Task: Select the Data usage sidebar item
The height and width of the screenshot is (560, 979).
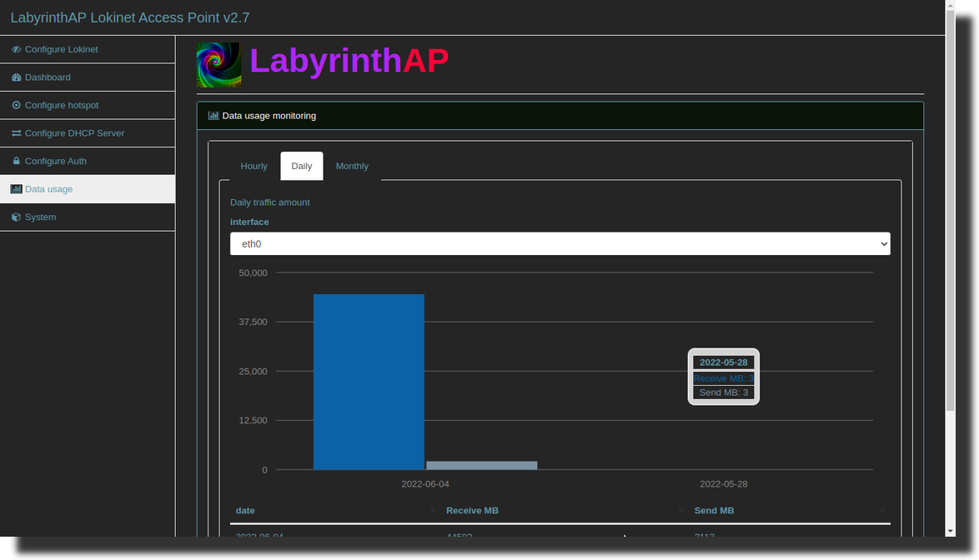Action: click(88, 189)
